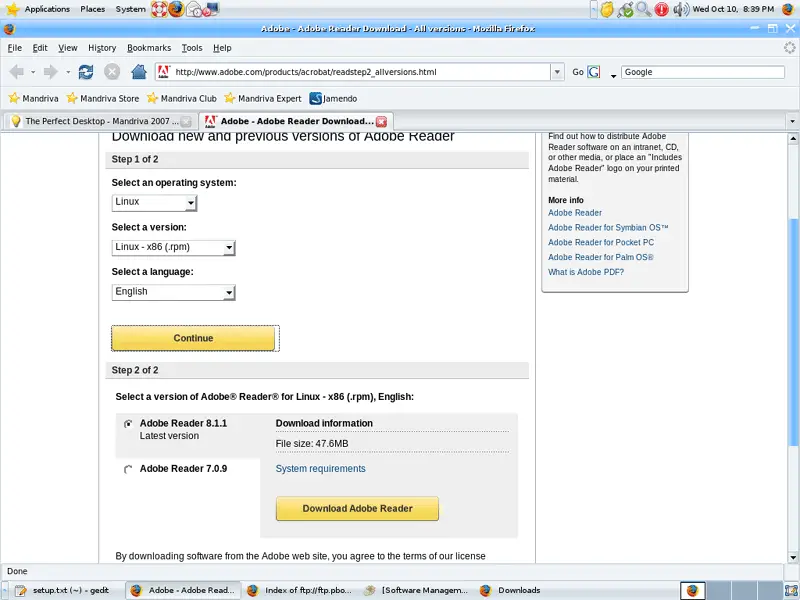800x600 pixels.
Task: Close The Perfect Desktop tab
Action: 186,121
